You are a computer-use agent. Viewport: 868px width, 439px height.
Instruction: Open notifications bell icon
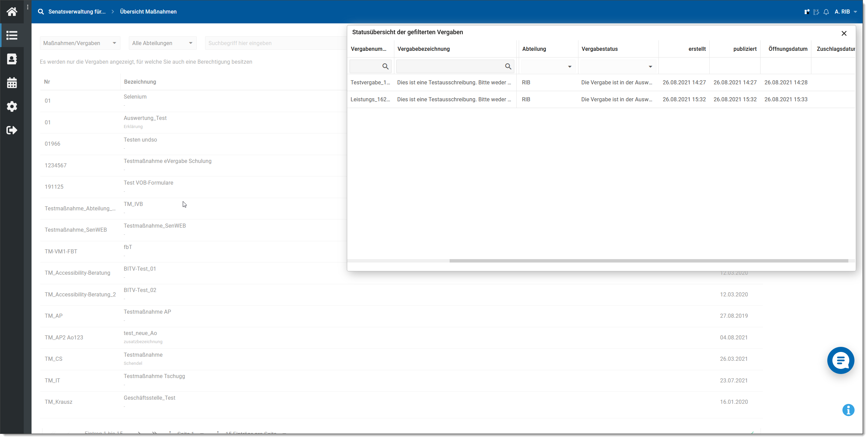coord(826,12)
